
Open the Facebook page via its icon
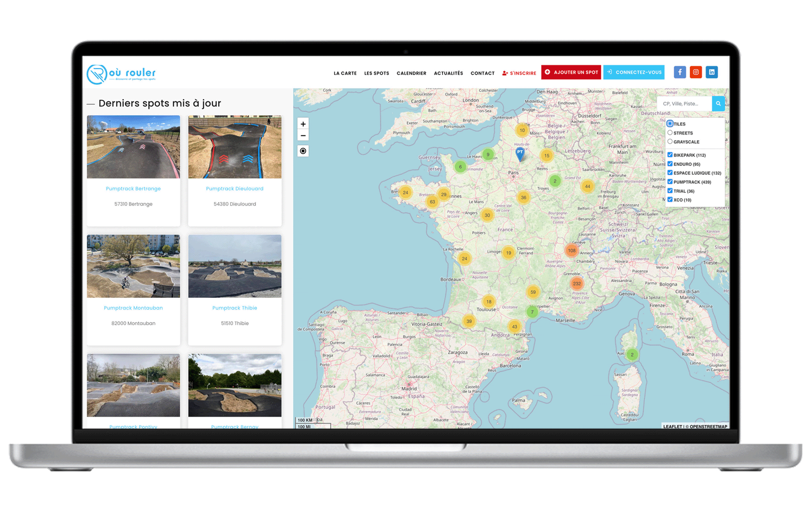(680, 72)
